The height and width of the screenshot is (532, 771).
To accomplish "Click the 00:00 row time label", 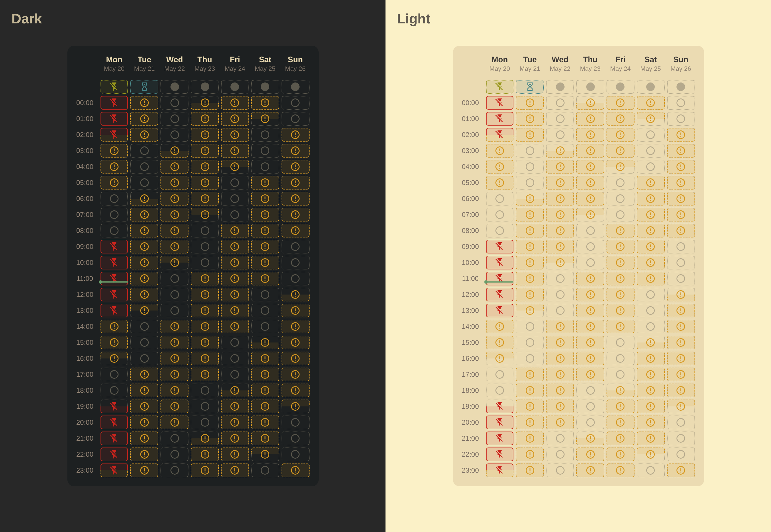I will tap(85, 102).
